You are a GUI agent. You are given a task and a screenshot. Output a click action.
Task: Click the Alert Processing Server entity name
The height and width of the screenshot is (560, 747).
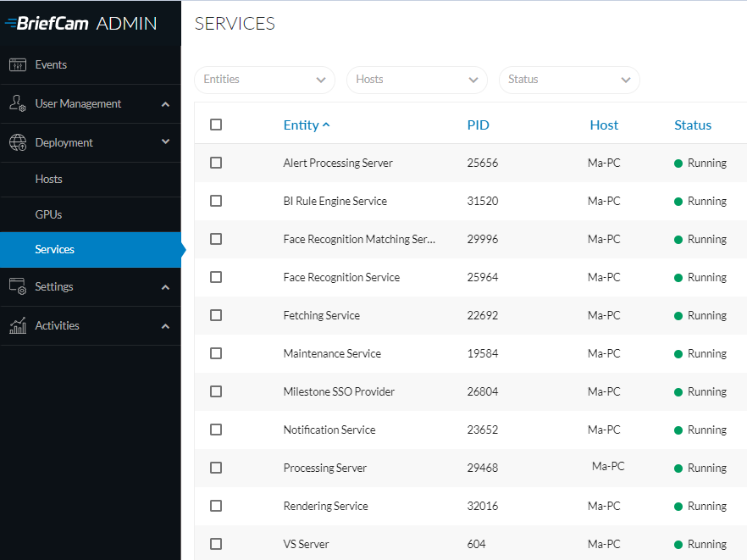coord(338,163)
